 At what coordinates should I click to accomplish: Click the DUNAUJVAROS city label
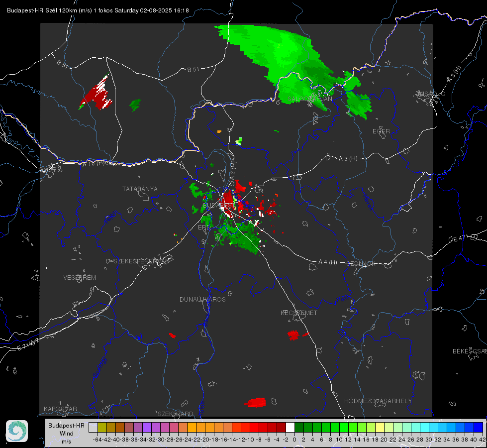click(202, 299)
